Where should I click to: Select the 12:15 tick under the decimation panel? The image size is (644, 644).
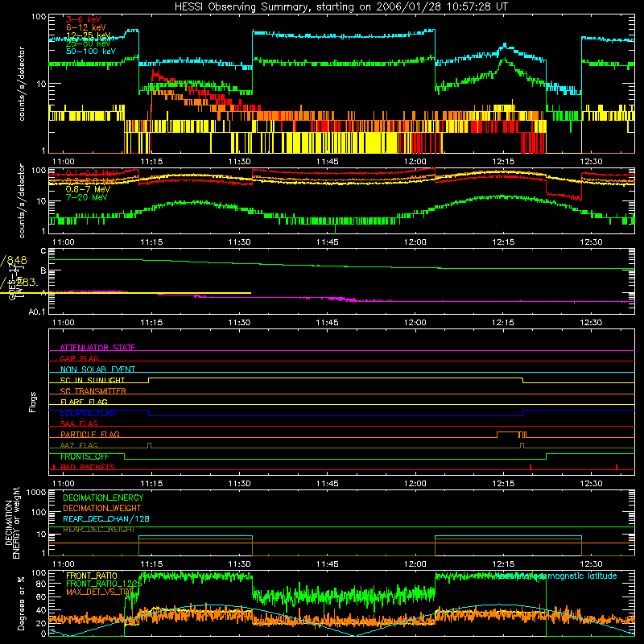pyautogui.click(x=503, y=564)
